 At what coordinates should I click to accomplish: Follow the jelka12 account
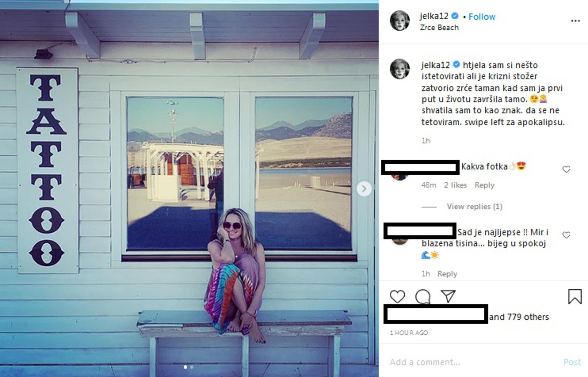482,16
